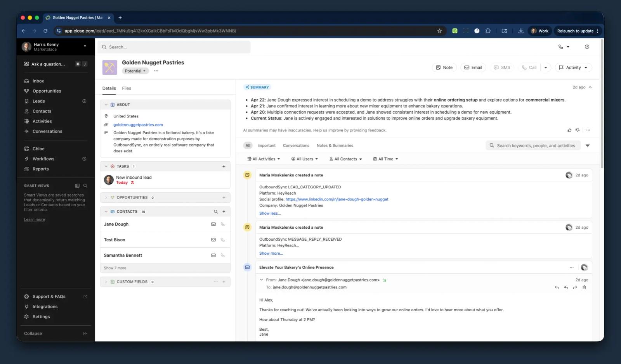Click the Smart Views list layout icon
Image resolution: width=621 pixels, height=364 pixels.
point(77,186)
